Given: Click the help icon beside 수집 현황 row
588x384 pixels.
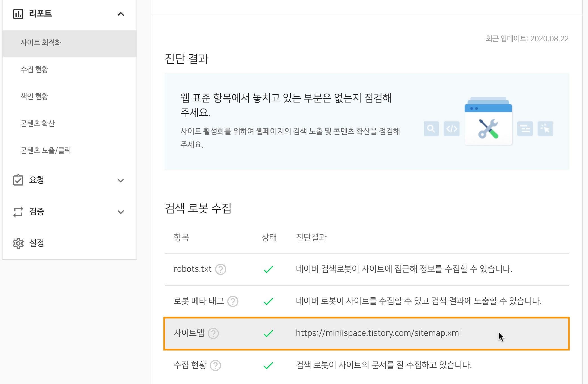Looking at the screenshot, I should pos(216,365).
